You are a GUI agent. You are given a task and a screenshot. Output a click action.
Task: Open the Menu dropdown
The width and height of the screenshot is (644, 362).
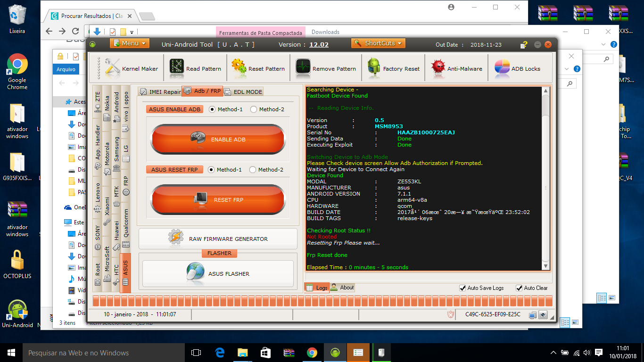(129, 43)
